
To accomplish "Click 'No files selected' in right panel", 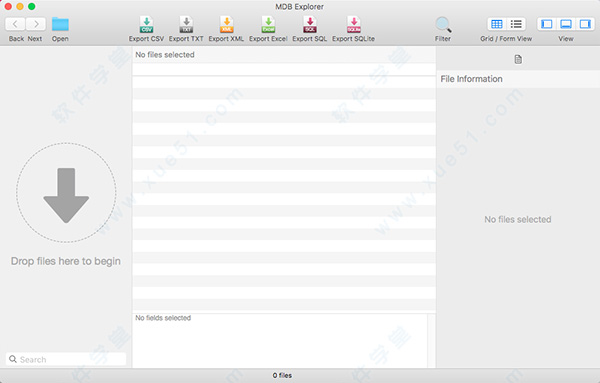I will [518, 219].
